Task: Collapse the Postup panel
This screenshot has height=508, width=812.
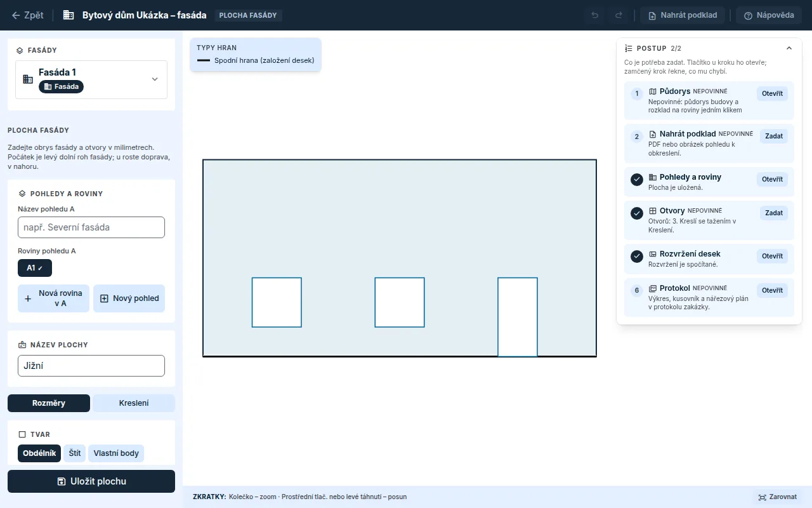Action: (789, 48)
